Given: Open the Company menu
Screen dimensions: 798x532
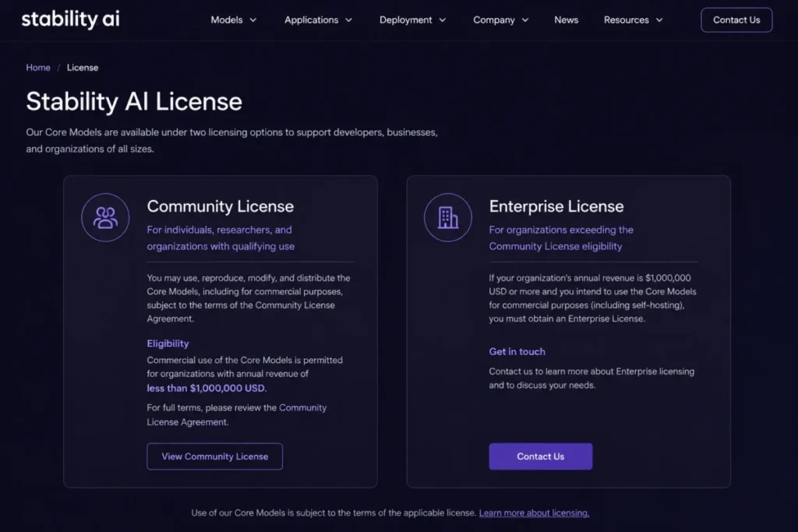Looking at the screenshot, I should point(501,19).
